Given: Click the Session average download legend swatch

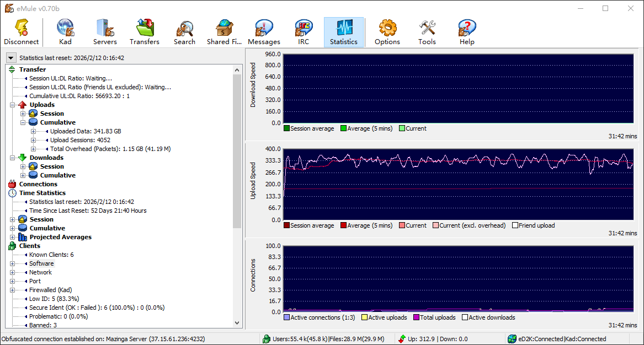Looking at the screenshot, I should (x=287, y=128).
